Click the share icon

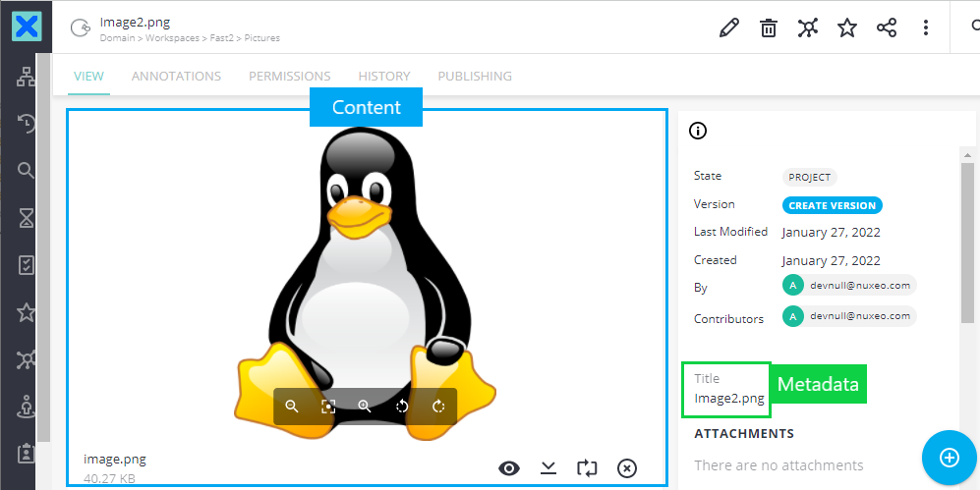pyautogui.click(x=887, y=27)
